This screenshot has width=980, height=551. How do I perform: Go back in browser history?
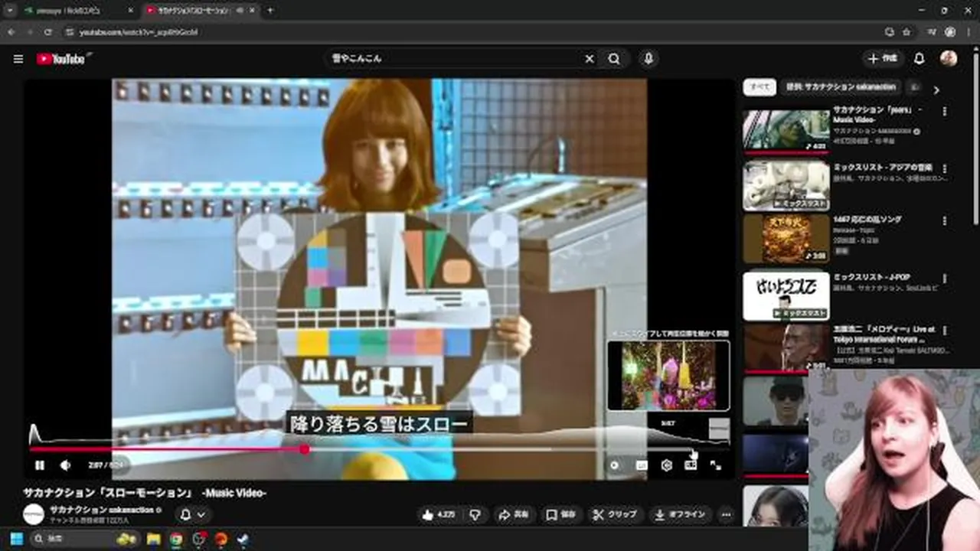[11, 32]
